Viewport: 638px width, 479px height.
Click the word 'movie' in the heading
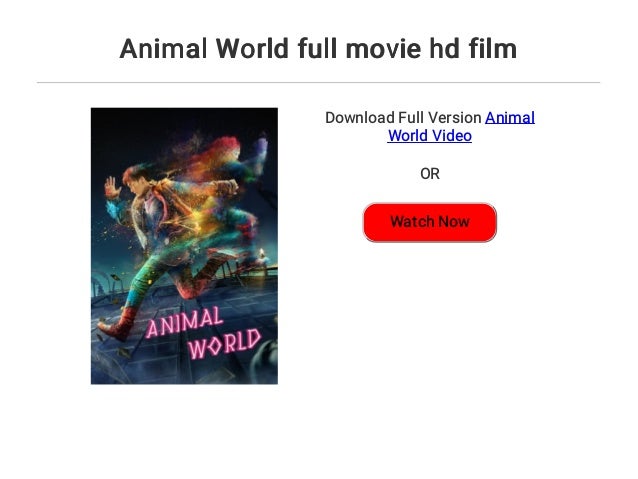click(383, 49)
